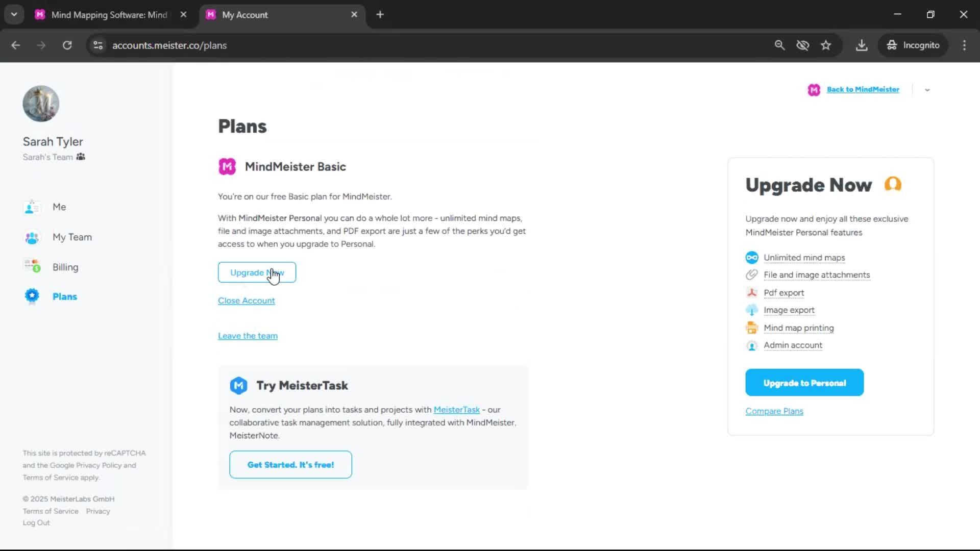980x551 pixels.
Task: Click the Pdf export feature text
Action: (784, 293)
